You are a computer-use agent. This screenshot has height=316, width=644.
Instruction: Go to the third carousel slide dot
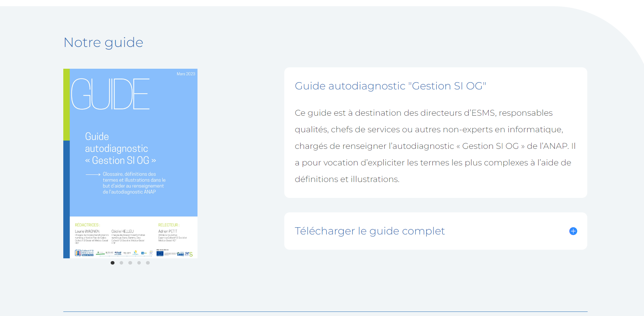click(x=130, y=263)
